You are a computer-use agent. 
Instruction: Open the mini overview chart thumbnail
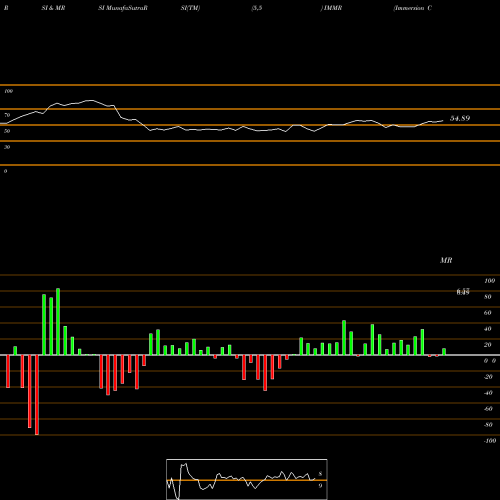[x=247, y=479]
